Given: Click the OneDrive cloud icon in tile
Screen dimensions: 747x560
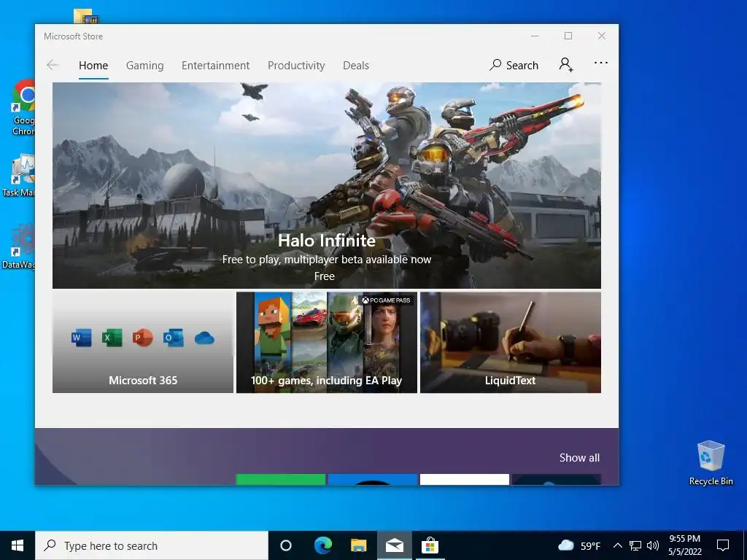Looking at the screenshot, I should pos(204,338).
